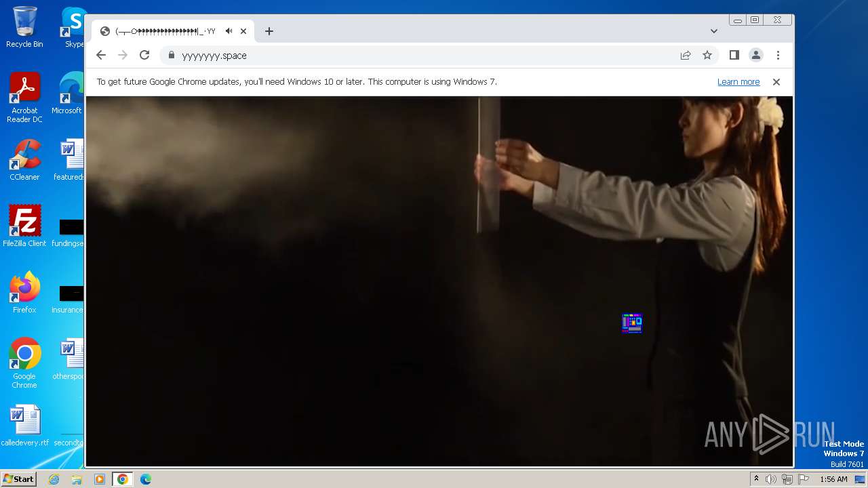Open the calledevery.rtf document
This screenshot has width=868, height=488.
[24, 426]
